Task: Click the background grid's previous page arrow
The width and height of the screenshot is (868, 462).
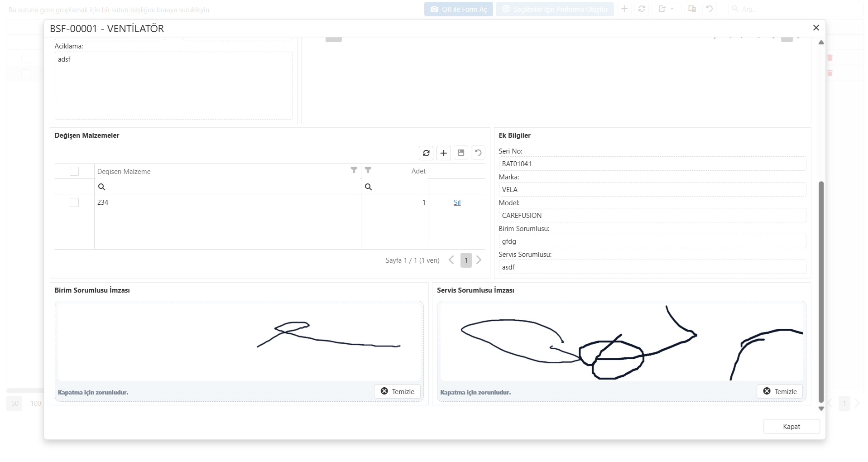Action: pos(830,403)
